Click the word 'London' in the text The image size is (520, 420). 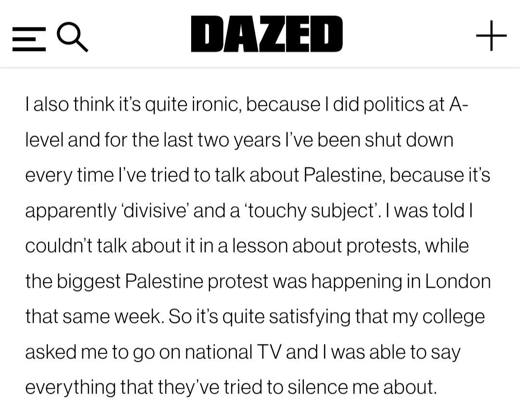point(458,281)
